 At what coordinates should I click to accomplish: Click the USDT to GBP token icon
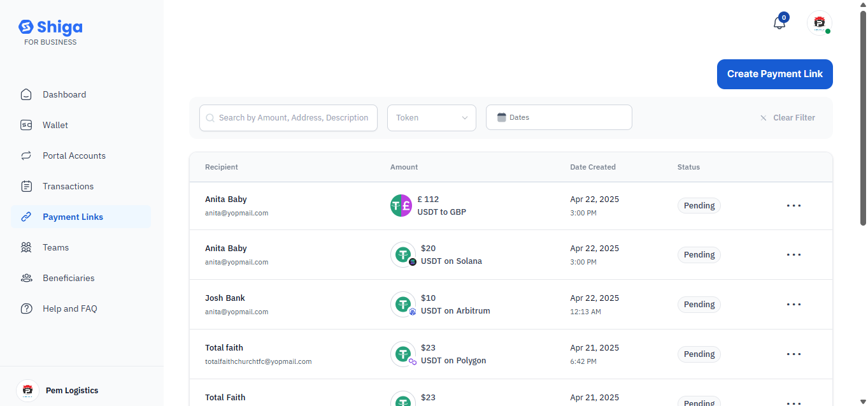coord(401,205)
